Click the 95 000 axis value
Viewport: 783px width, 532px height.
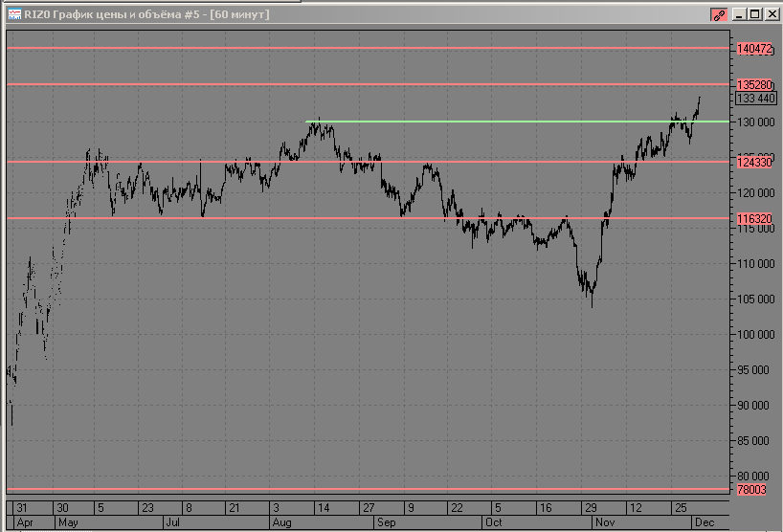tap(753, 370)
